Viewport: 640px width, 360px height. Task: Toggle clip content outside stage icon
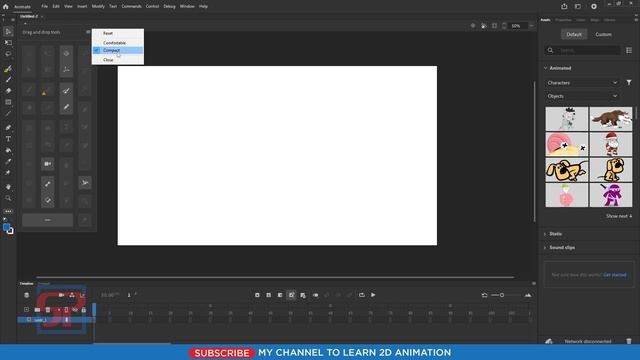click(494, 26)
